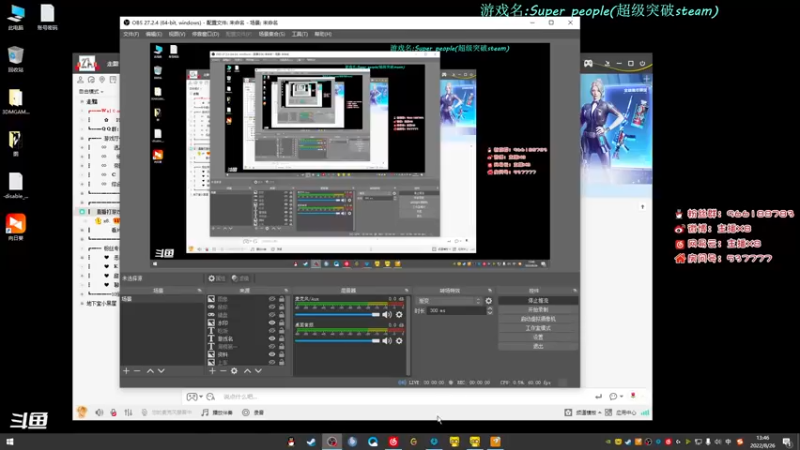Viewport: 800px width, 450px height.
Task: Open the 停靠窗口(D) menu in OBS
Action: coord(205,34)
